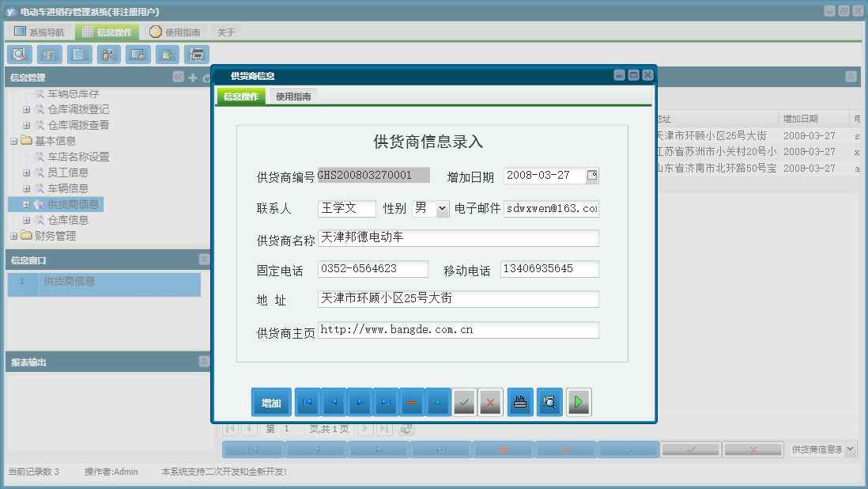Image resolution: width=868 pixels, height=489 pixels.
Task: Cancel with red X button in dialog
Action: 490,402
